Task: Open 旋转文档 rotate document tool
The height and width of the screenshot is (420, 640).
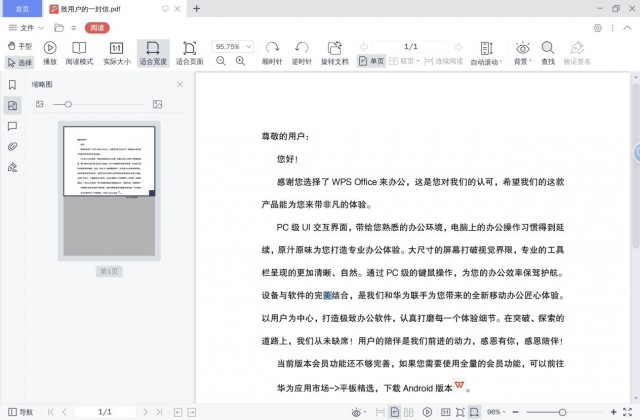Action: 335,53
